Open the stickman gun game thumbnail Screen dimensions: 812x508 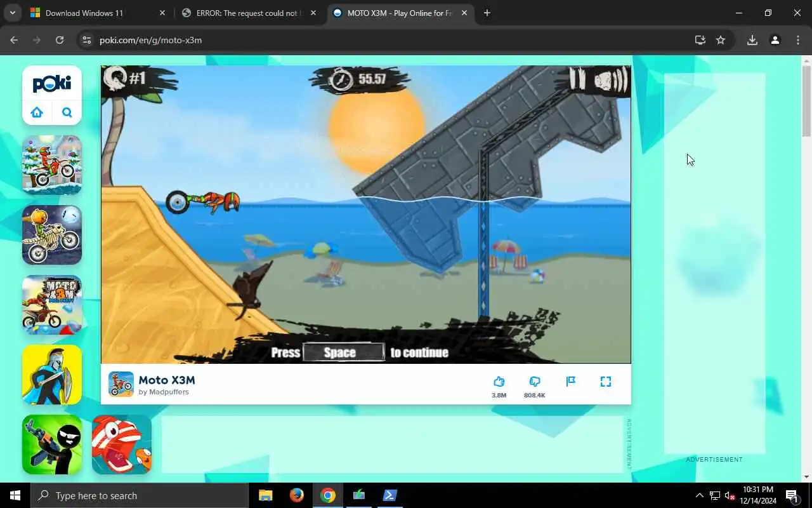pos(52,444)
